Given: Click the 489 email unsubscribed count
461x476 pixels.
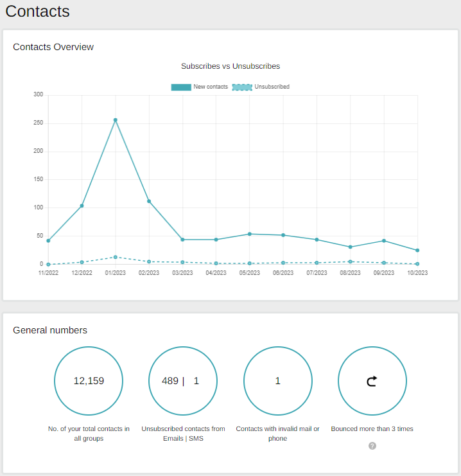Looking at the screenshot, I should pyautogui.click(x=170, y=381).
